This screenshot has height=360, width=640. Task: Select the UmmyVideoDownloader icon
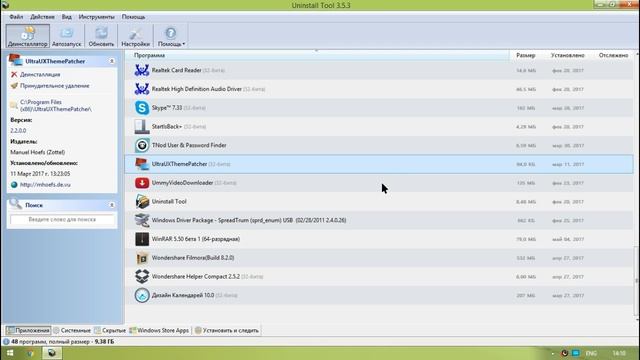pos(142,183)
